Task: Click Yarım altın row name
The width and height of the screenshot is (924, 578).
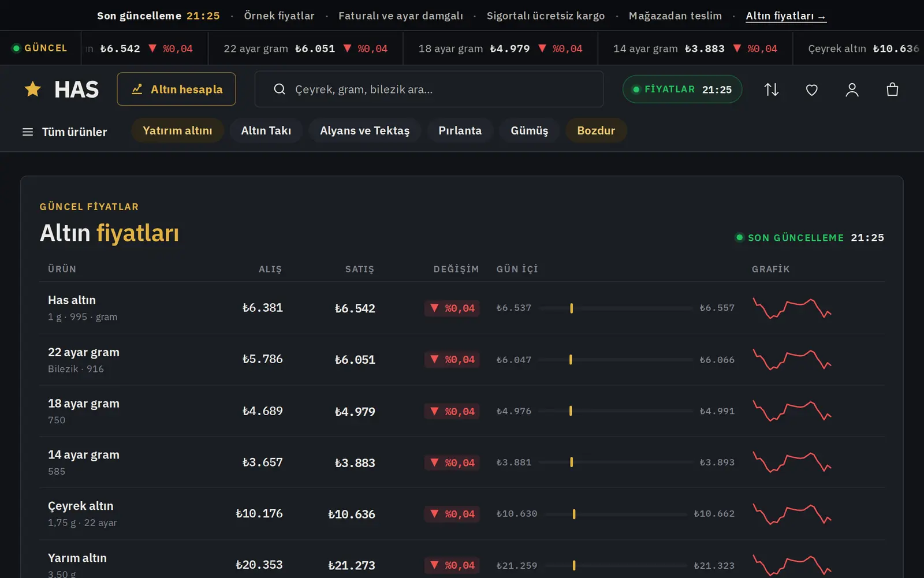Action: [x=77, y=558]
